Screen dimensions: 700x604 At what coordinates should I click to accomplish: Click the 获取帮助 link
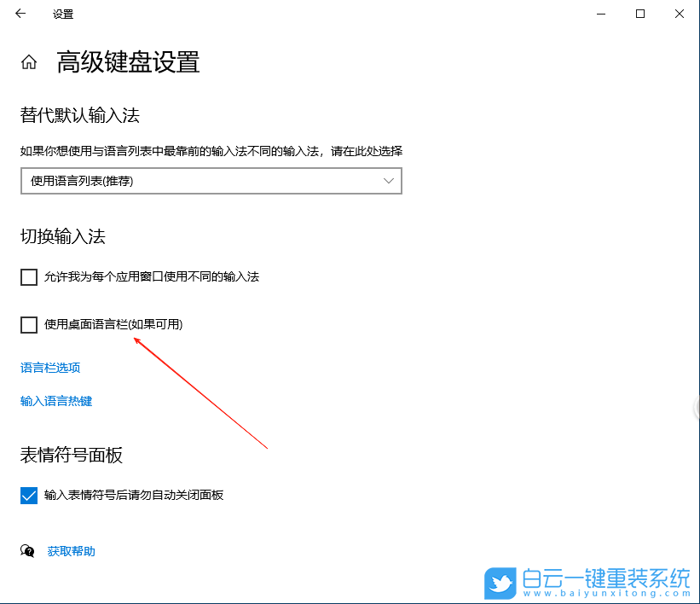71,550
